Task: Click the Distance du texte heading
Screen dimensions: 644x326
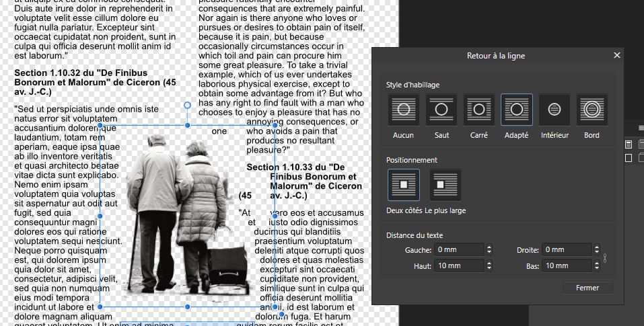Action: (x=415, y=235)
